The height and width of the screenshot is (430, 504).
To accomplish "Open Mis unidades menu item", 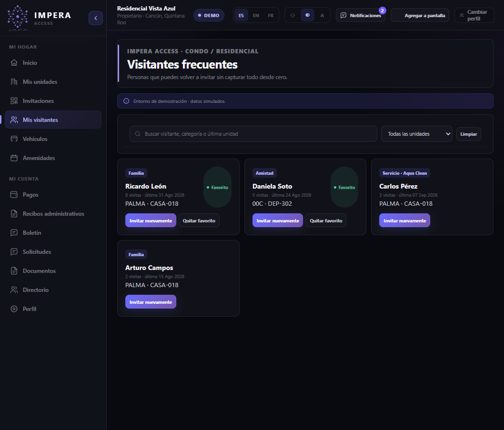I will click(53, 81).
